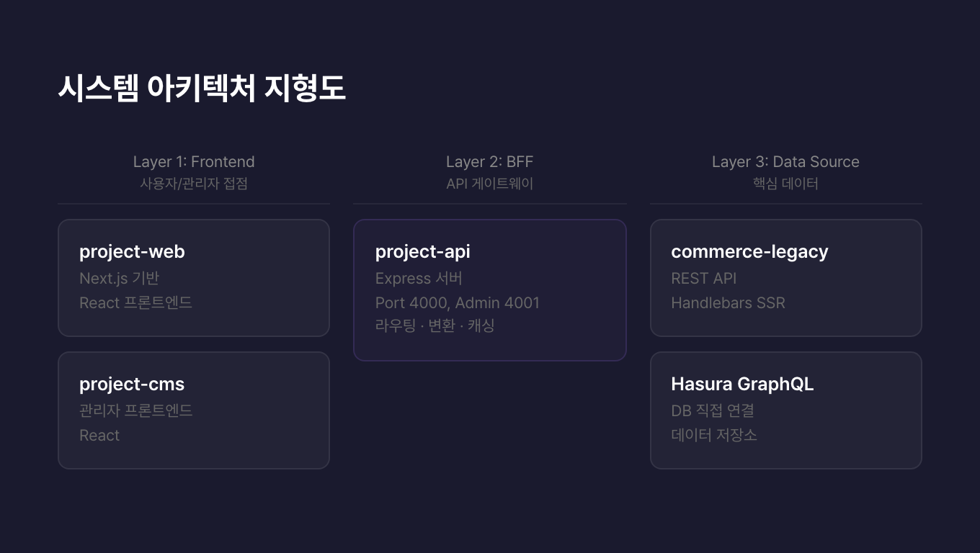980x553 pixels.
Task: Click the 라우팅 · 변환 · 캐싱 line
Action: tap(435, 325)
